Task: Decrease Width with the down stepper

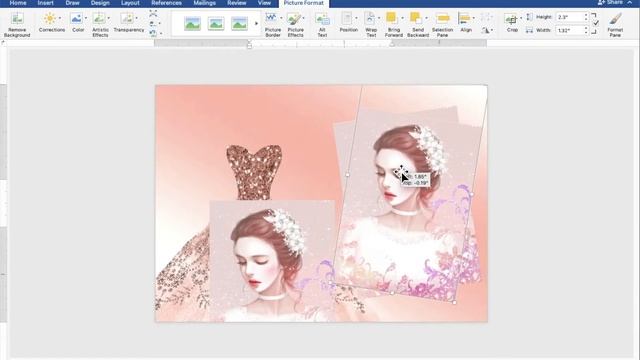Action: 586,33
